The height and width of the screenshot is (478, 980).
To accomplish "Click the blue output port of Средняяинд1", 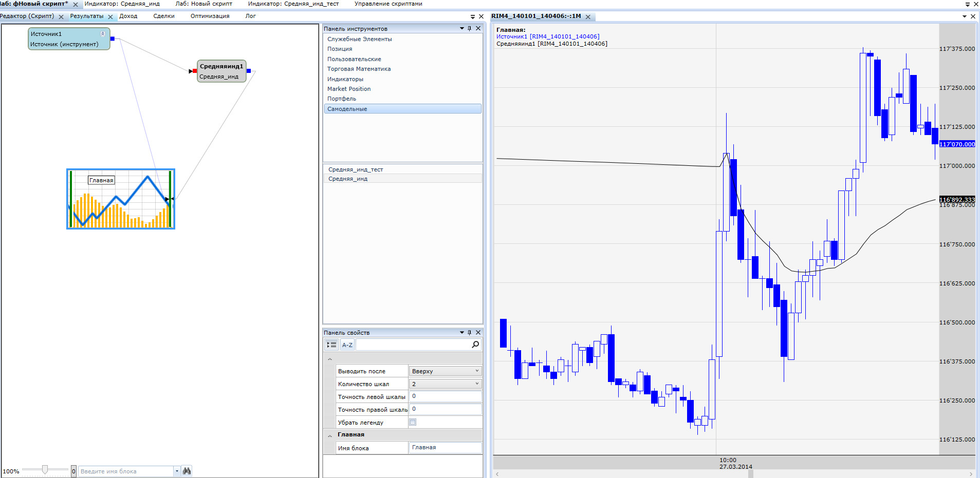I will pos(249,71).
